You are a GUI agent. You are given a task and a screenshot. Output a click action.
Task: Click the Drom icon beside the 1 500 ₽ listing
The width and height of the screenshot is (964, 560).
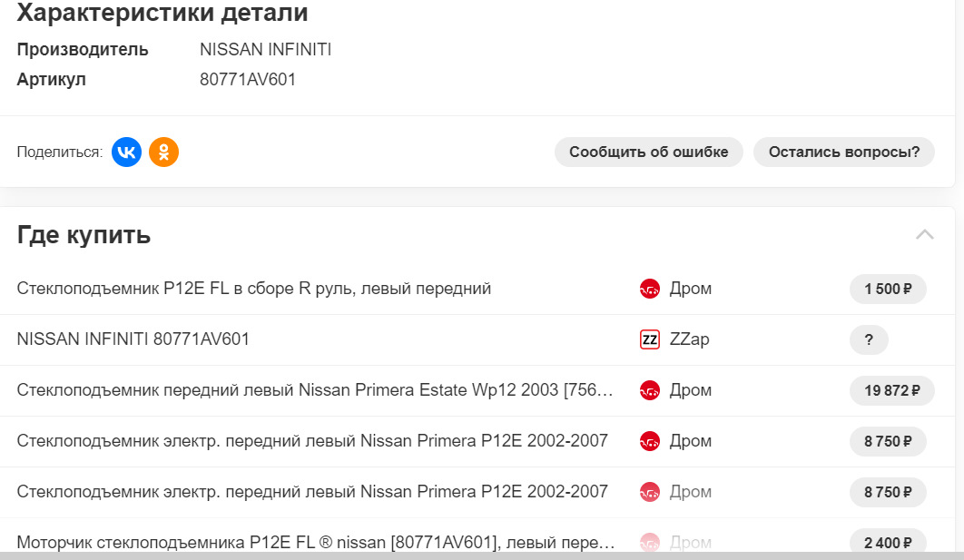[649, 290]
